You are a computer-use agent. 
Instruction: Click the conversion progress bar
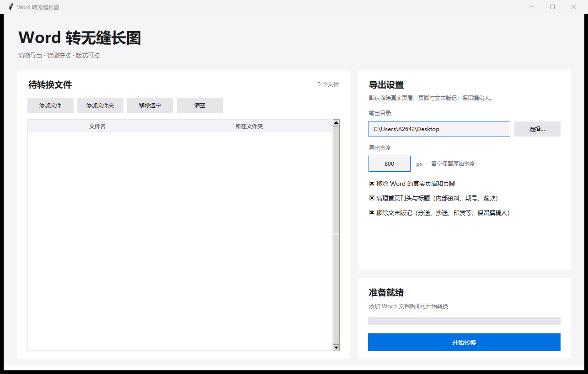pos(464,321)
